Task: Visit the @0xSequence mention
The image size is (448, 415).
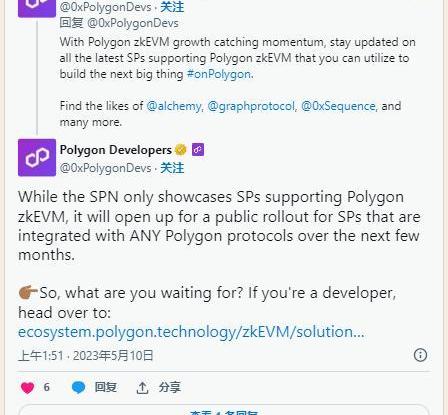Action: tap(339, 106)
